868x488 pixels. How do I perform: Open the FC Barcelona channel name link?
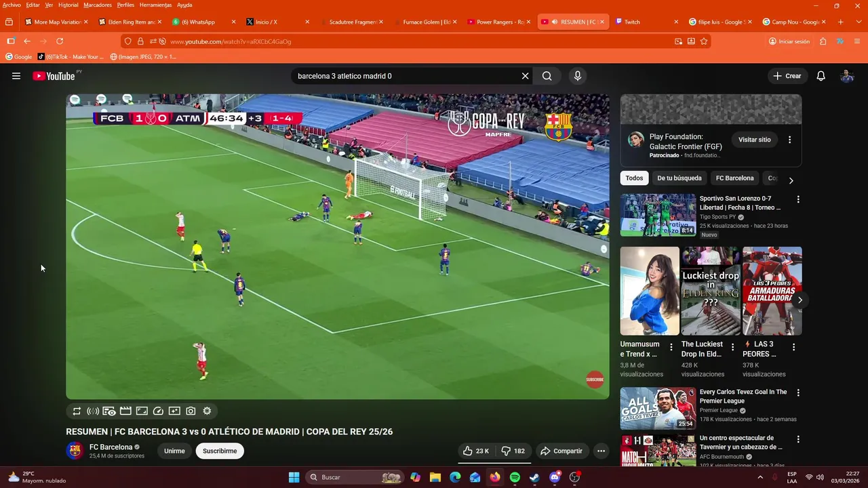point(111,447)
